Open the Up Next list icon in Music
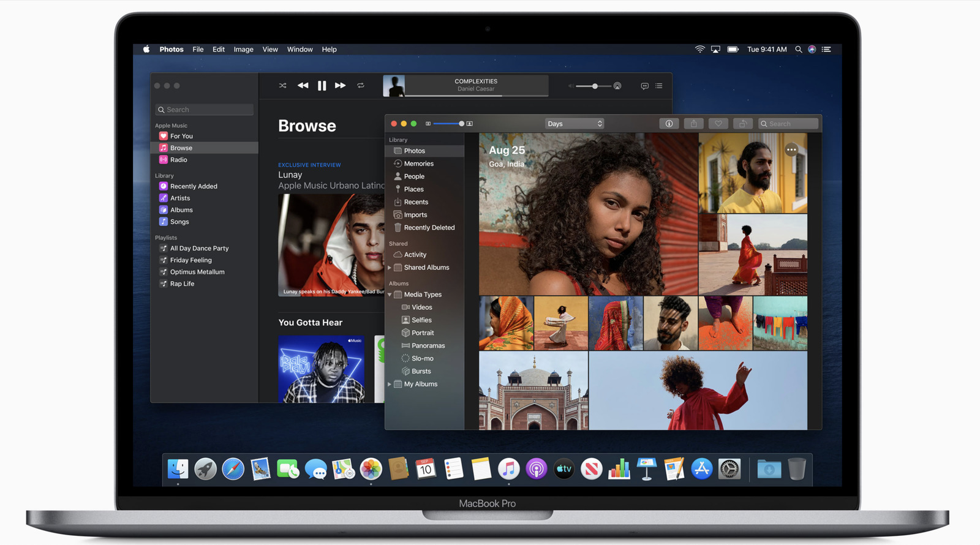Screen dimensions: 980x545 [x=659, y=86]
